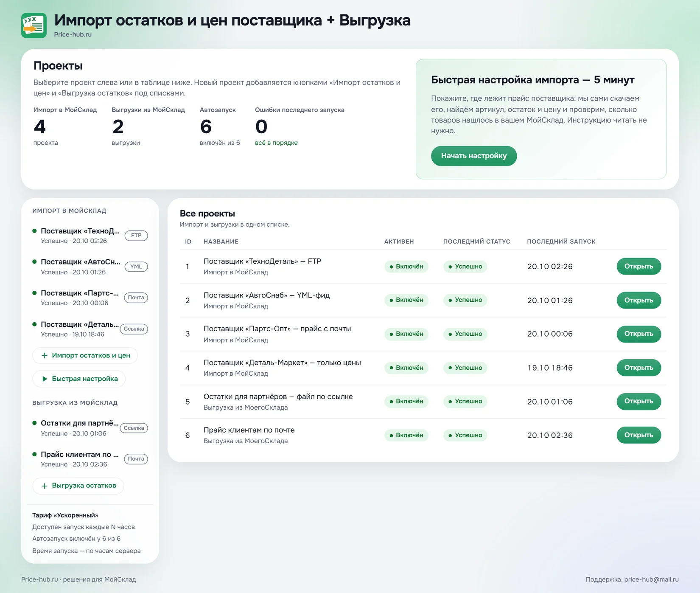This screenshot has height=593, width=700.
Task: Click Автозапуск counter 6 включён из 6
Action: point(220,127)
